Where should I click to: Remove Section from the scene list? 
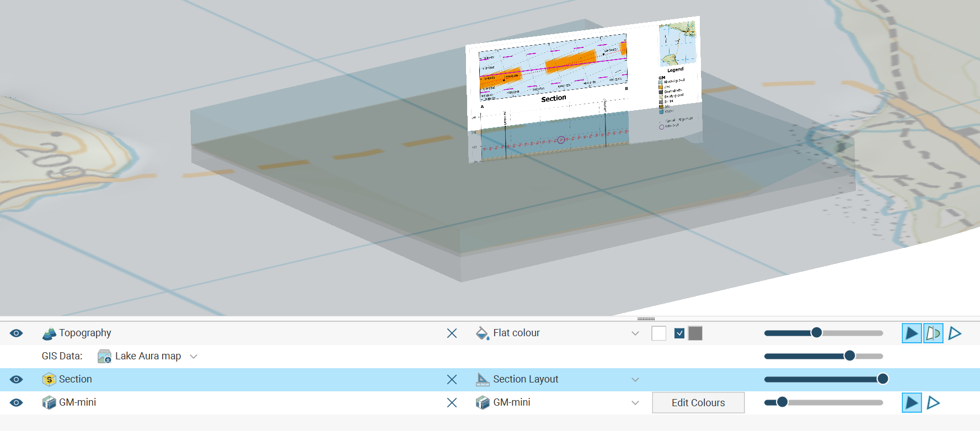point(452,380)
